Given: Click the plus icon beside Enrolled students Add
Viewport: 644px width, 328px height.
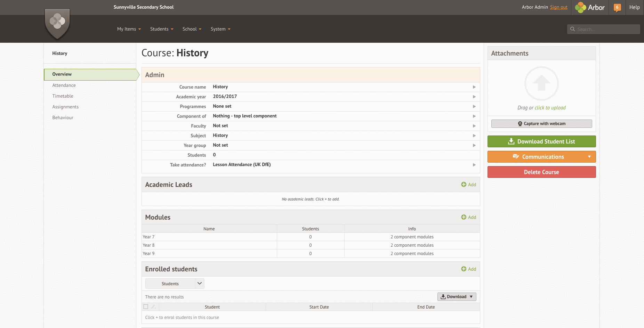Looking at the screenshot, I should pyautogui.click(x=464, y=269).
